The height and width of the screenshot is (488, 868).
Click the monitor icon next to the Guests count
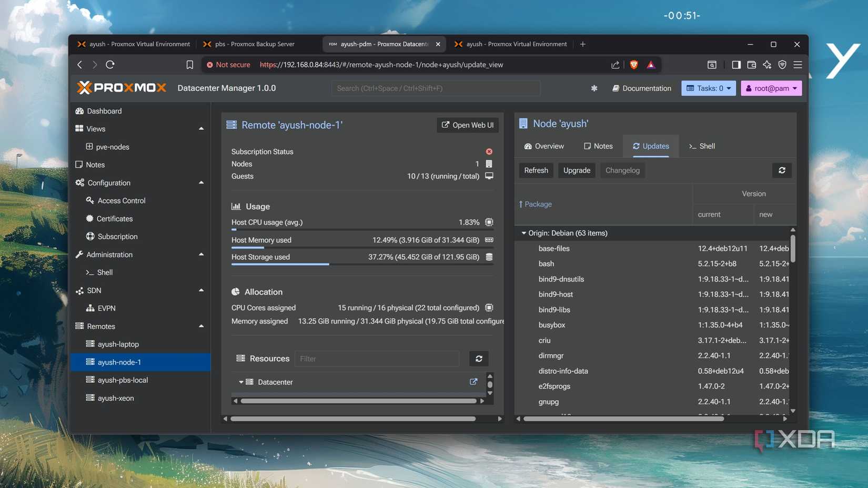point(489,176)
